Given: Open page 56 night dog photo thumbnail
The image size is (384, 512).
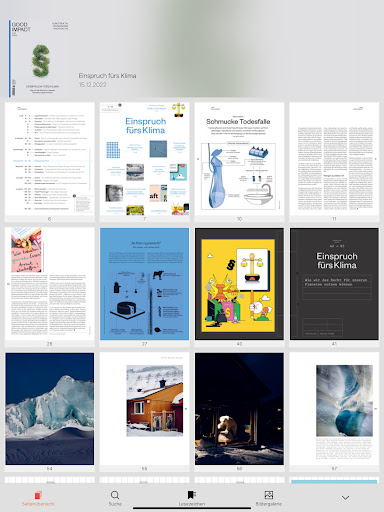Looking at the screenshot, I should click(x=239, y=409).
